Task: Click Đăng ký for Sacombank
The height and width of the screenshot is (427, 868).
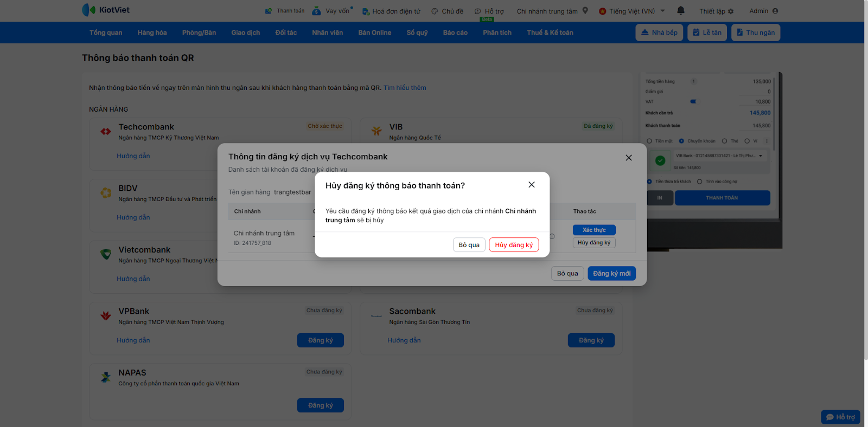Action: [591, 340]
